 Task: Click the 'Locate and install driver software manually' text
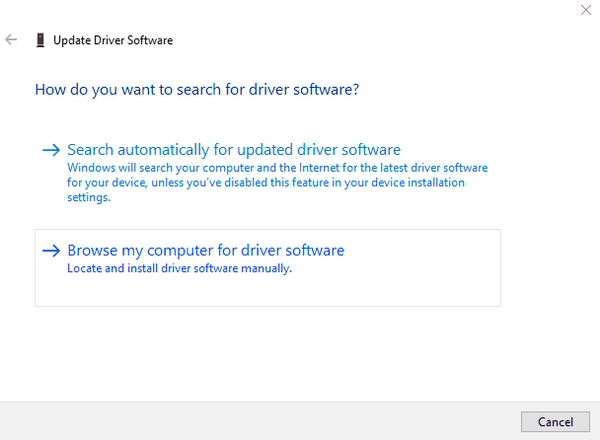pyautogui.click(x=179, y=269)
